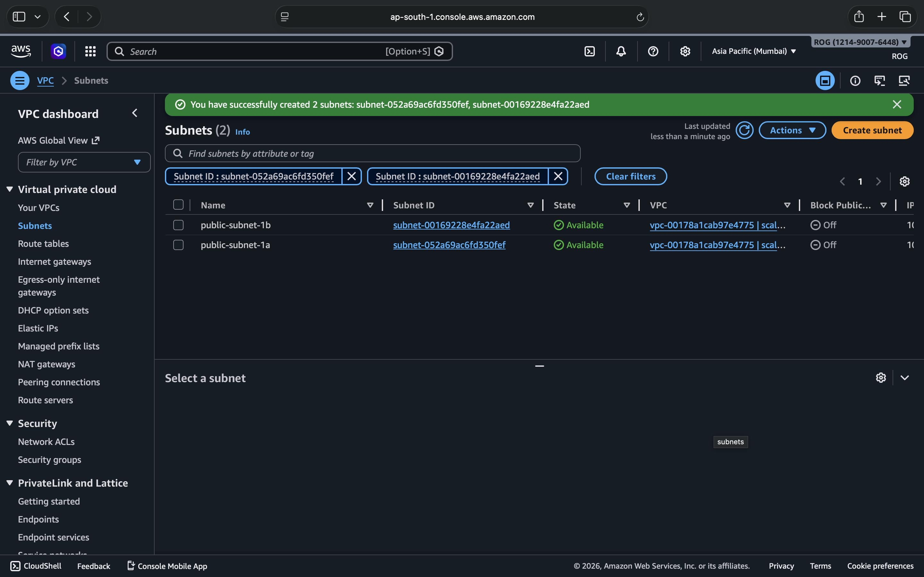The height and width of the screenshot is (577, 924).
Task: Dismiss the green success banner
Action: (x=897, y=105)
